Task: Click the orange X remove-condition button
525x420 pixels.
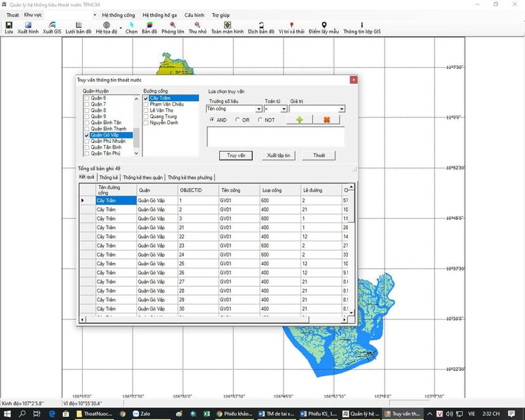Action: click(x=327, y=119)
